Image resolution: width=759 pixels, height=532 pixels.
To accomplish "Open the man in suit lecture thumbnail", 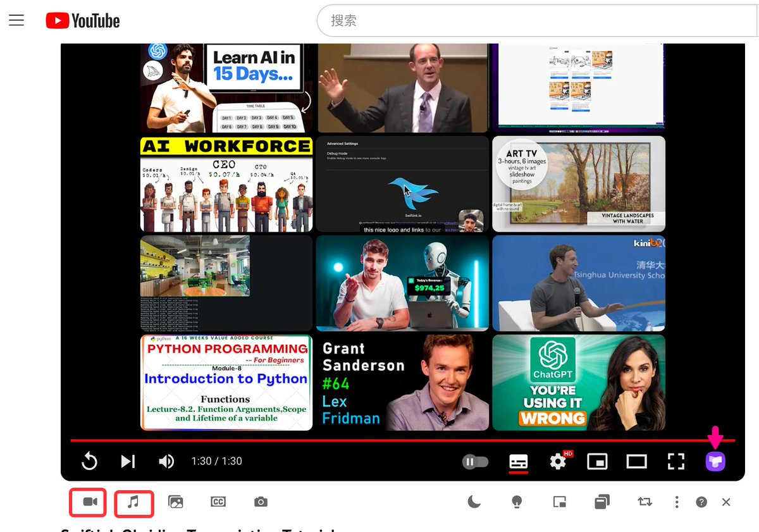I will click(402, 88).
